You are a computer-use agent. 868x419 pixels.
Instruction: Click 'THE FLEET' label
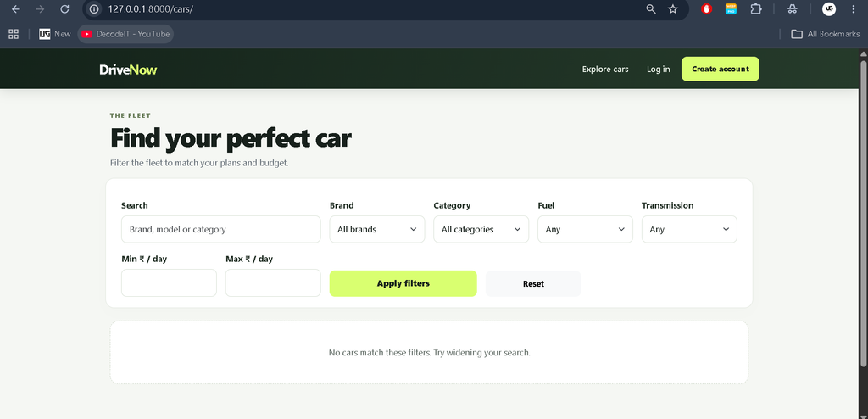click(x=131, y=115)
